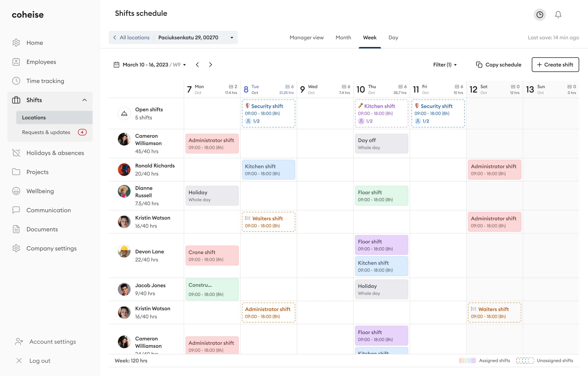Open the Filter (1) dropdown

click(x=445, y=65)
